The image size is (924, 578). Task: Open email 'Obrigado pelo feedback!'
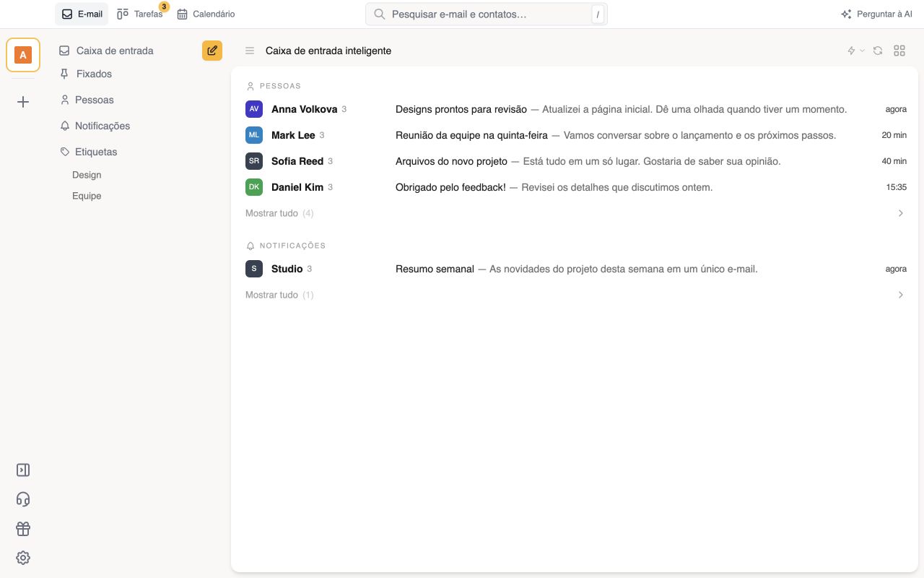pyautogui.click(x=576, y=187)
